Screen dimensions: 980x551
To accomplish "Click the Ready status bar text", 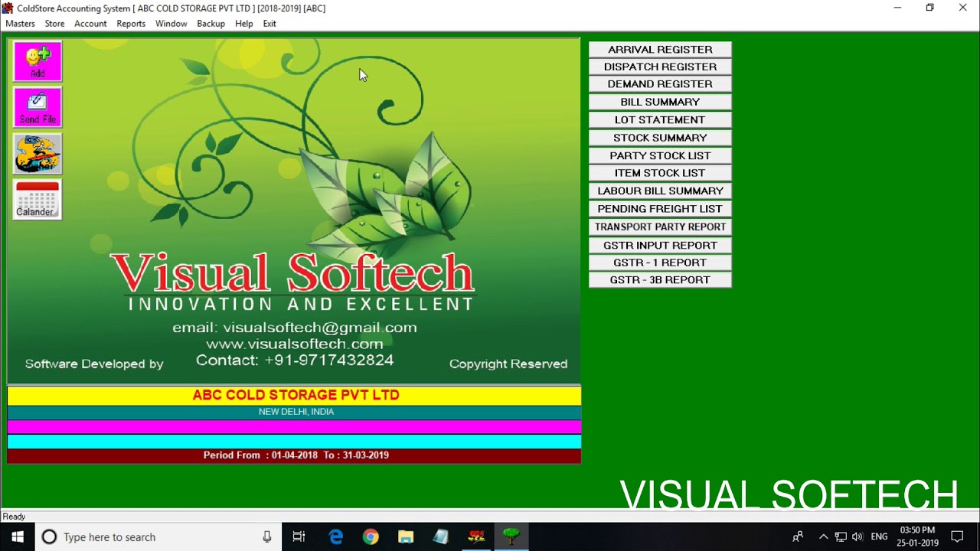I will click(x=14, y=517).
